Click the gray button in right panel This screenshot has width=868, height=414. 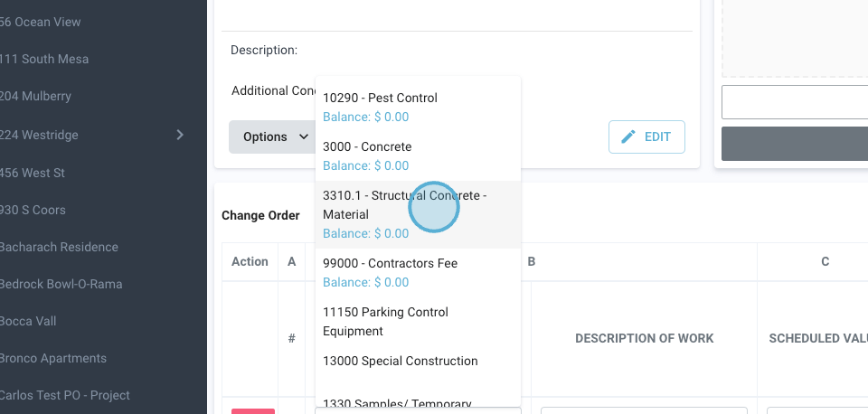pyautogui.click(x=794, y=144)
